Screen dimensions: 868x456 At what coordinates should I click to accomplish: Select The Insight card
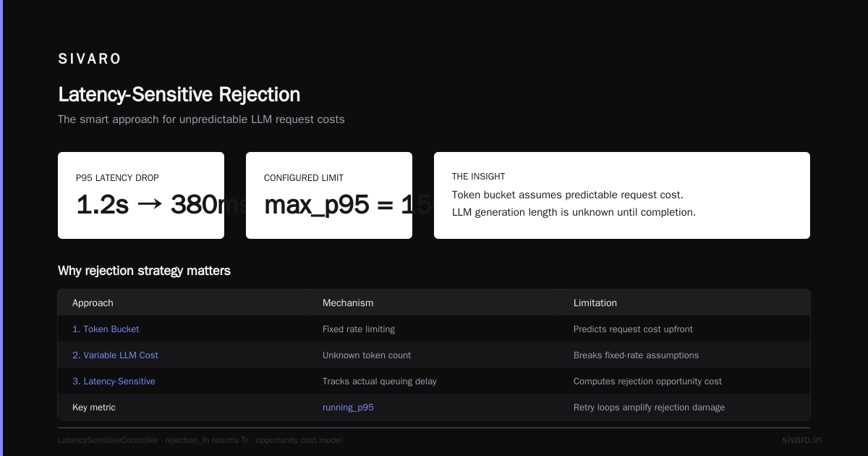(622, 195)
